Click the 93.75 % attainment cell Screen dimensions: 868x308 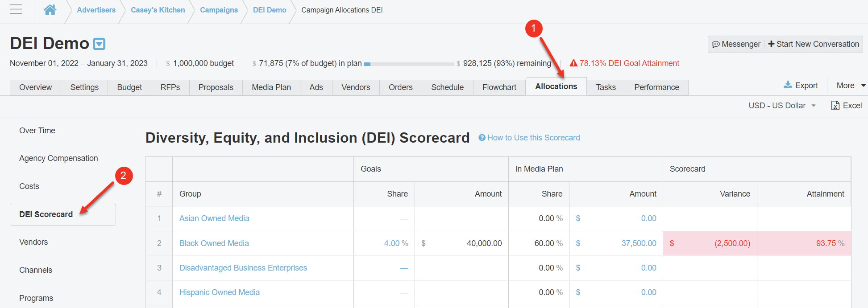(804, 243)
